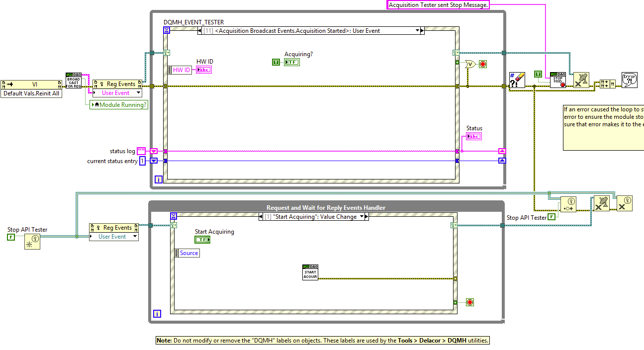Select the stop terminal of the DQMH_EVENT_TESTER loop

pos(482,64)
